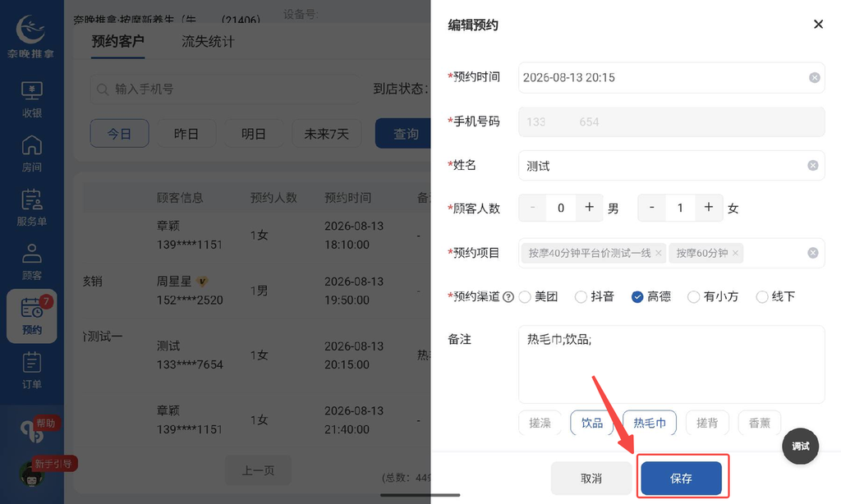Click the 顾客信息 column header
Screen dimensions: 841x504
point(180,198)
